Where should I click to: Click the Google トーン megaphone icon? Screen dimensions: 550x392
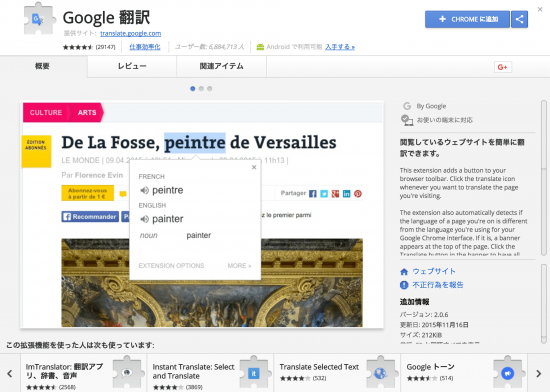(508, 372)
